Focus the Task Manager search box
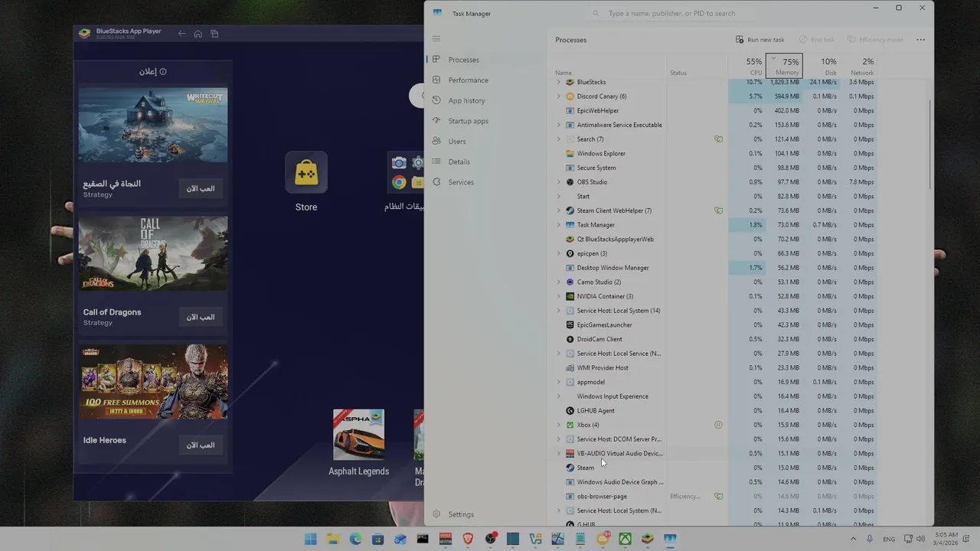The image size is (980, 551). pos(674,14)
